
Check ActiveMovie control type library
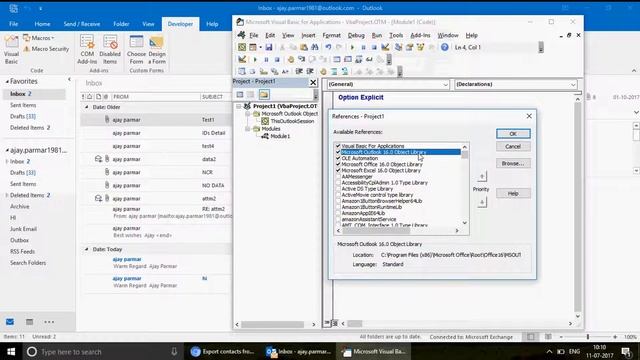click(x=338, y=195)
